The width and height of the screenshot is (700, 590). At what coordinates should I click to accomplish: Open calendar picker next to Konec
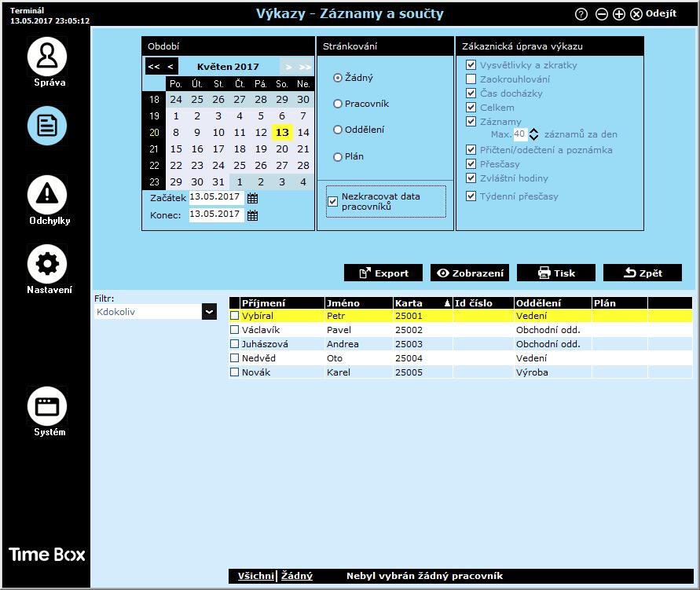tap(253, 215)
